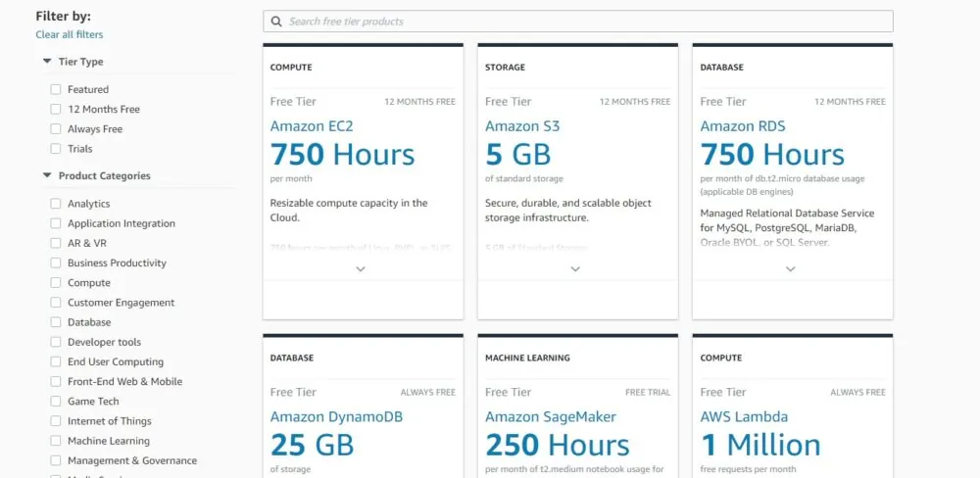Click the STORAGE label on S3 card

coord(505,68)
